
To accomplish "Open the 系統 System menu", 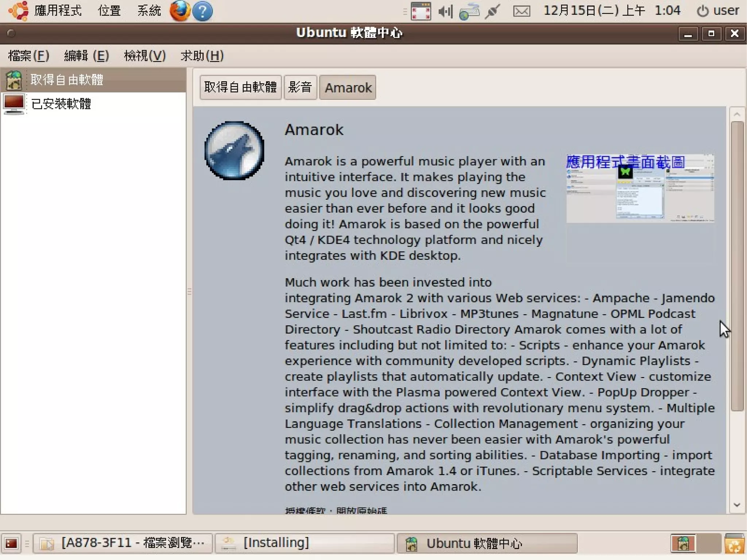I will coord(149,11).
